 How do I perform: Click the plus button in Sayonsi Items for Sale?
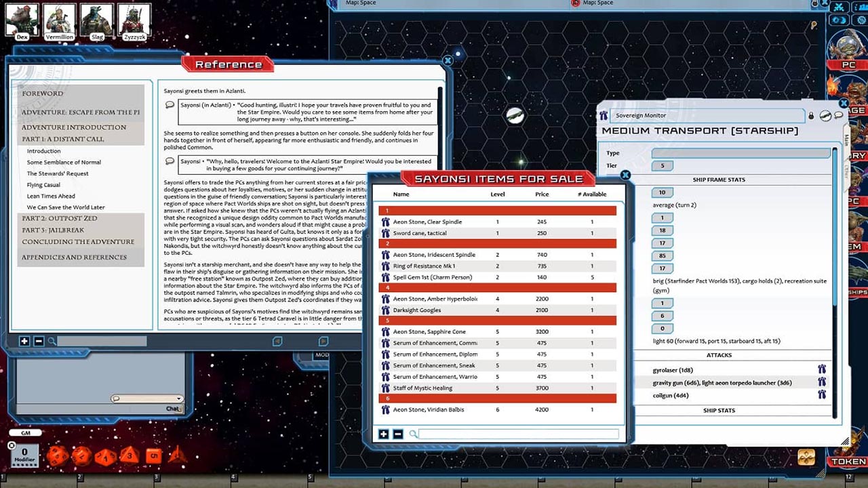pos(384,434)
